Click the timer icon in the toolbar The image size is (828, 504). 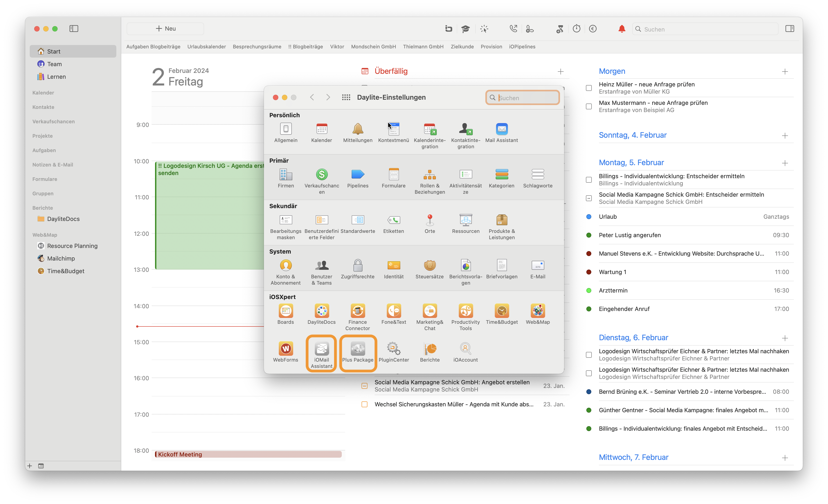click(577, 29)
